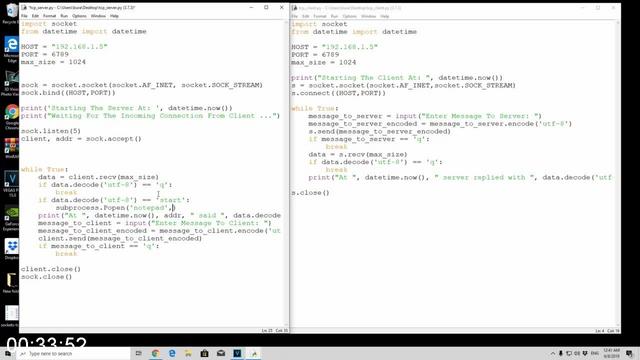This screenshot has height=360, width=640.
Task: Open the Dropbox desktop shortcut
Action: 11,249
